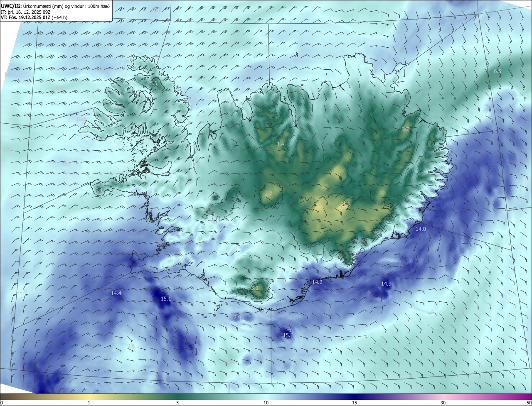Click the 'IT: þri. 16. 12. 2025 09Z' line

pyautogui.click(x=26, y=12)
